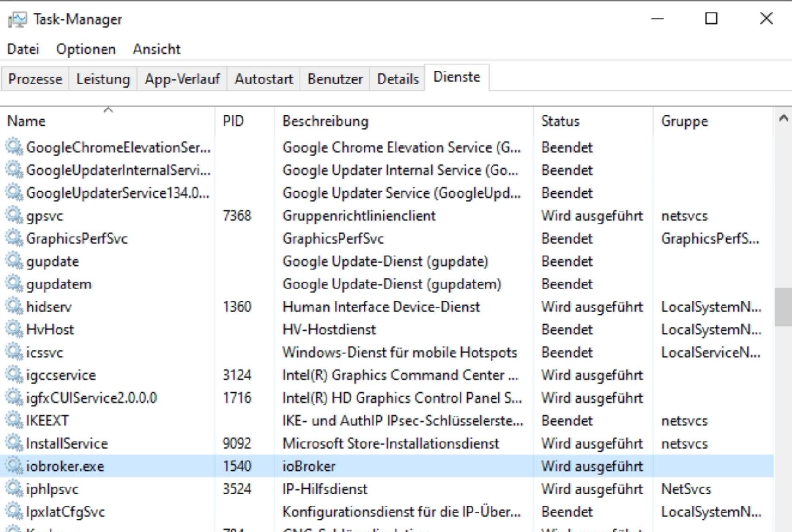Sort by Beschreibung column header
The height and width of the screenshot is (532, 792).
(404, 121)
